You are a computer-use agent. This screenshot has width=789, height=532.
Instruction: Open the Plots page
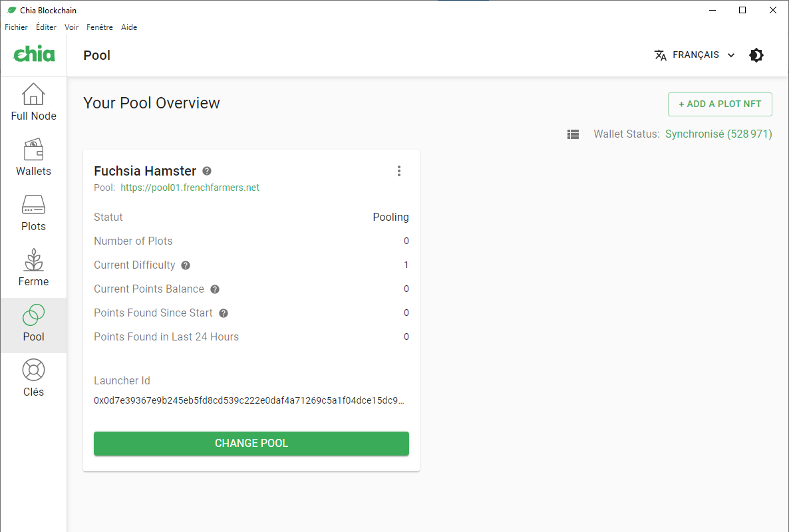click(33, 213)
